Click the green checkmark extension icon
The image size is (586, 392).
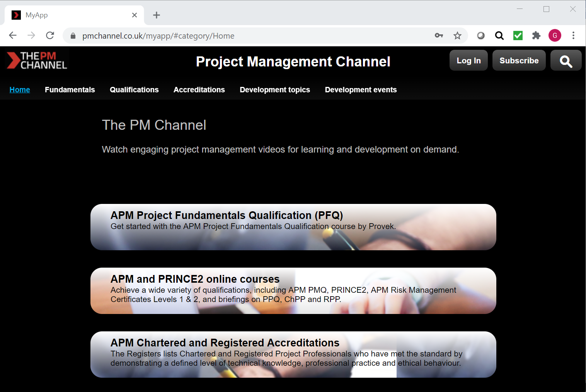(x=518, y=36)
